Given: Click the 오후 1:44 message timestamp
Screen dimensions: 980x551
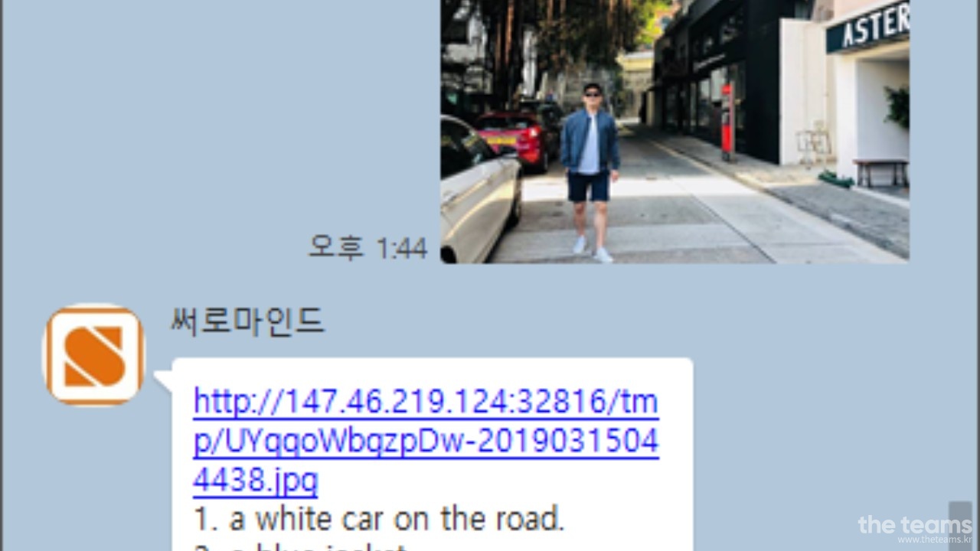Looking at the screenshot, I should [x=368, y=247].
